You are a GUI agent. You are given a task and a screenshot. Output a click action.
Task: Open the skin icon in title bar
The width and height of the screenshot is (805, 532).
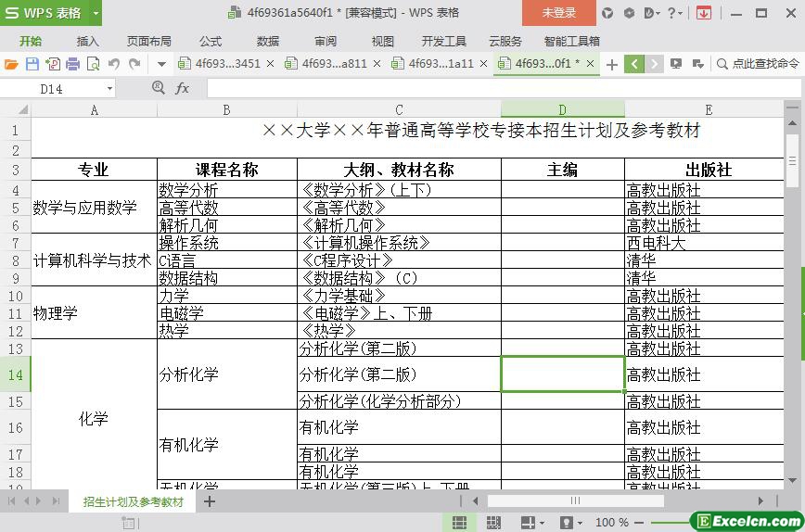[607, 13]
